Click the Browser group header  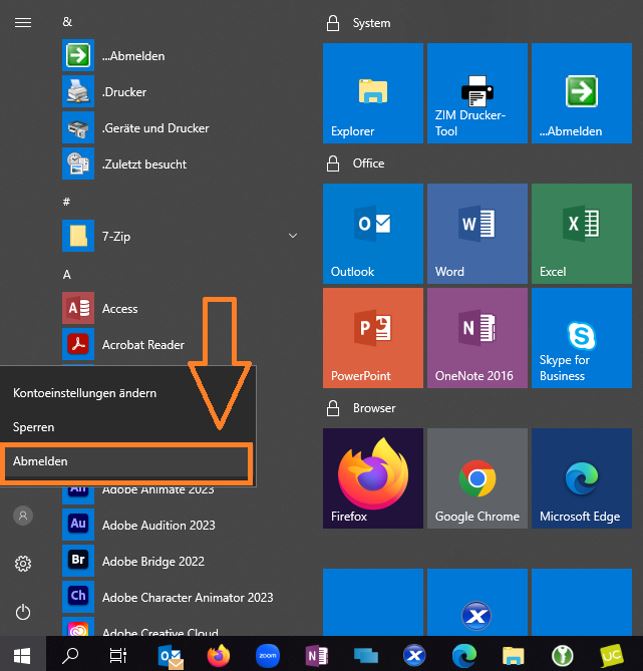pos(374,408)
